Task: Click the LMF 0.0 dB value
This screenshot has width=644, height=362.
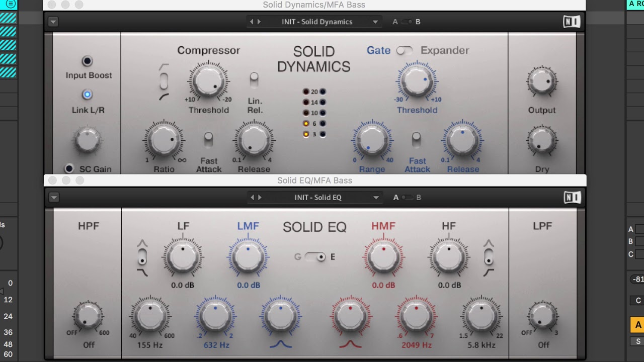Action: pyautogui.click(x=249, y=285)
